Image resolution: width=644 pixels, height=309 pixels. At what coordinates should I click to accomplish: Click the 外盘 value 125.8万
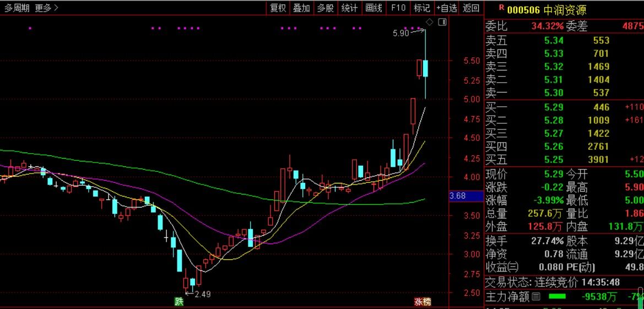coord(545,226)
